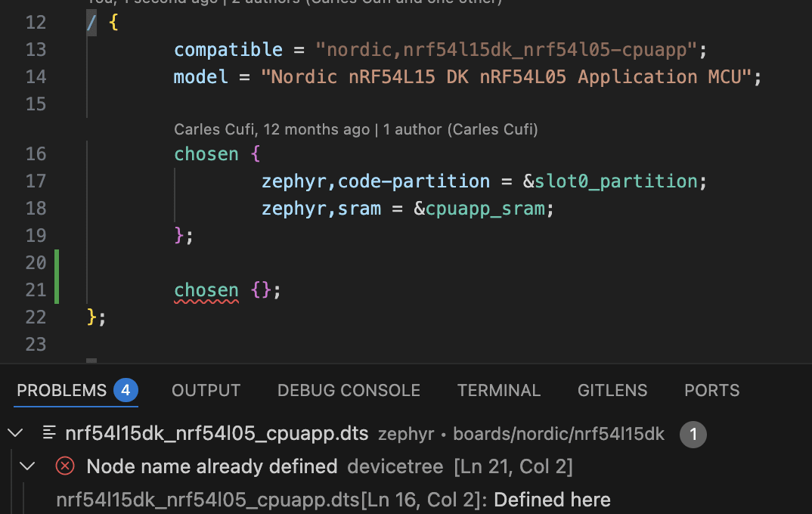The width and height of the screenshot is (812, 514).
Task: Select the "Node name already defined" problem entry
Action: [x=212, y=466]
